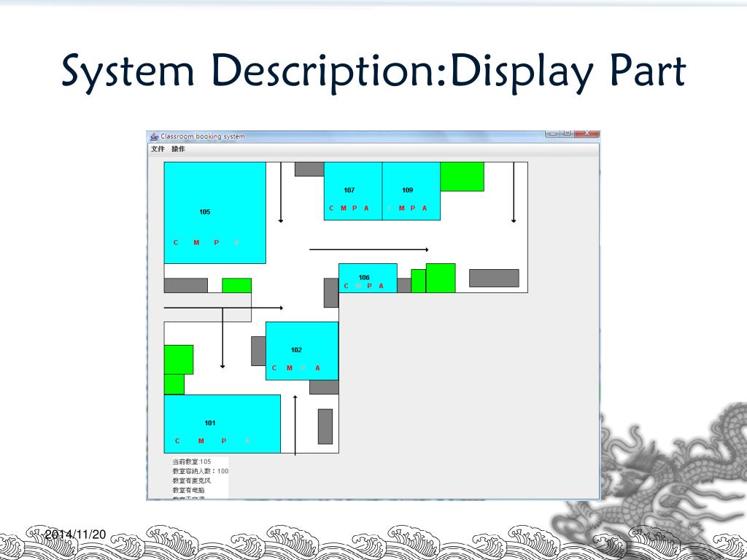Click the 教室有麦克风 info line

tap(192, 481)
